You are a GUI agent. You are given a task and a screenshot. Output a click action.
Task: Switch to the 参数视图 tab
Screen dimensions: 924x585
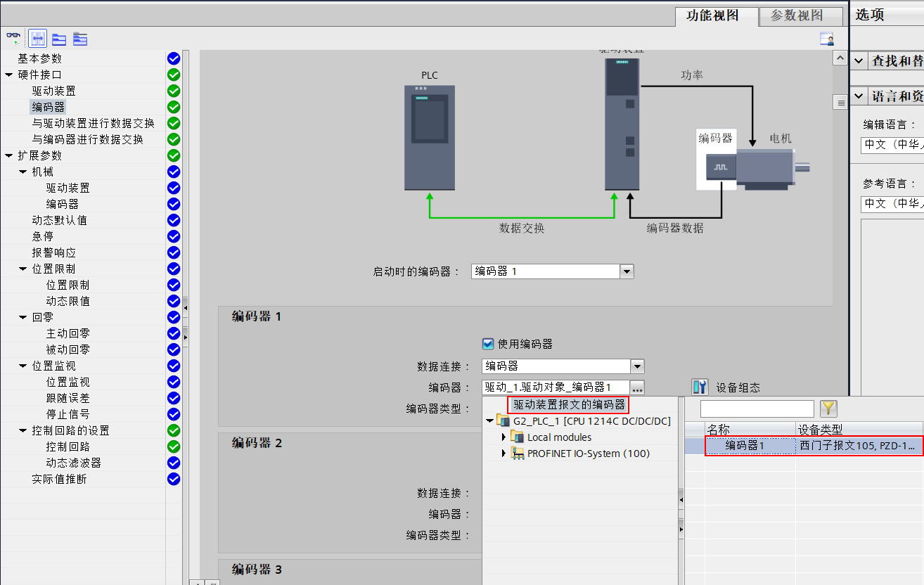pos(800,15)
